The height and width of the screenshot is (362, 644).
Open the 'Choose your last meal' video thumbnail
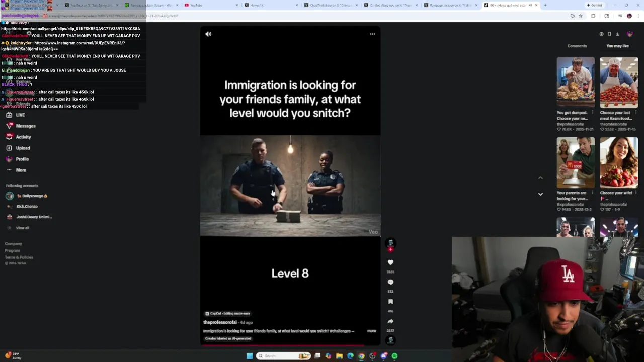[619, 82]
